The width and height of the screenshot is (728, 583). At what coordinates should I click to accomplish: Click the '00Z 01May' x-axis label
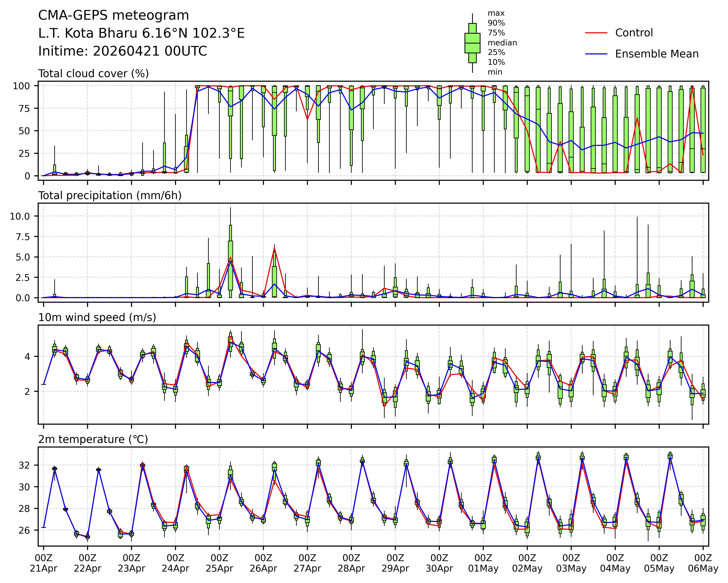pos(483,563)
